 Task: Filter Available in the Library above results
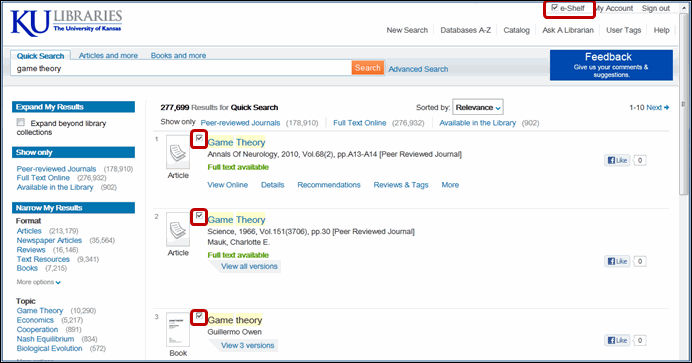[x=478, y=123]
